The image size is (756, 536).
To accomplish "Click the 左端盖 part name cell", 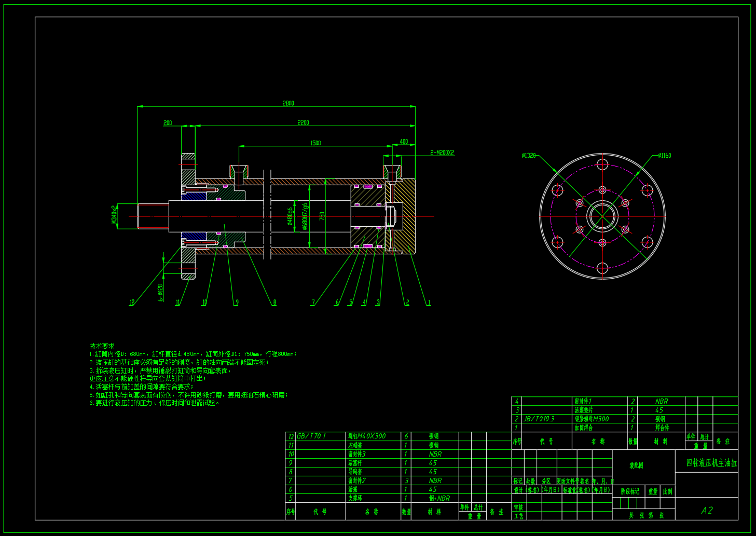I will tap(355, 445).
